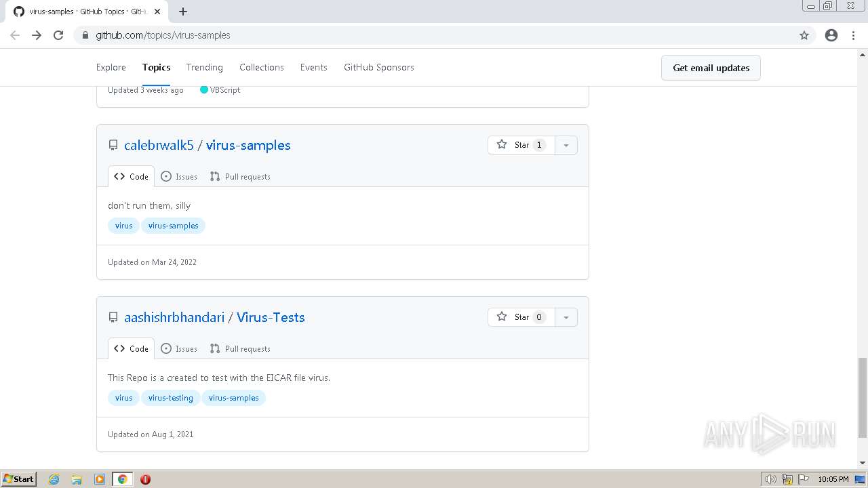Open the Trending navigation item
The width and height of the screenshot is (868, 488).
[x=205, y=67]
